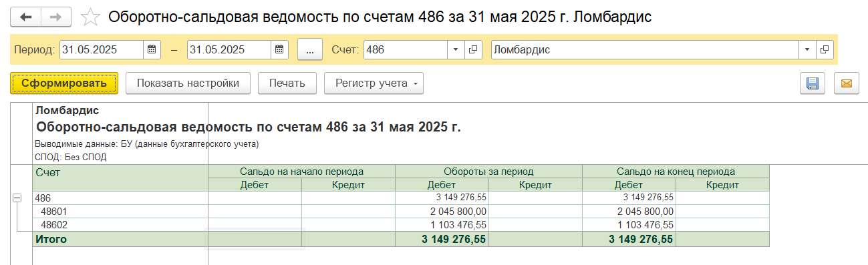The width and height of the screenshot is (868, 265).
Task: Open period selection ellipsis button
Action: click(x=309, y=50)
